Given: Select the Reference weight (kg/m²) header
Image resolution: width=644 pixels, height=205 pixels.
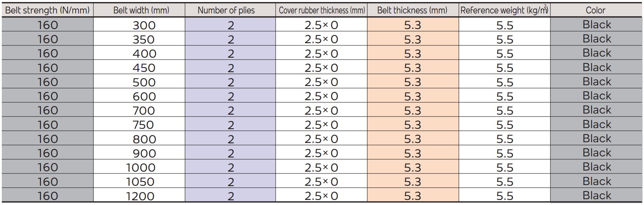Looking at the screenshot, I should pyautogui.click(x=505, y=10).
